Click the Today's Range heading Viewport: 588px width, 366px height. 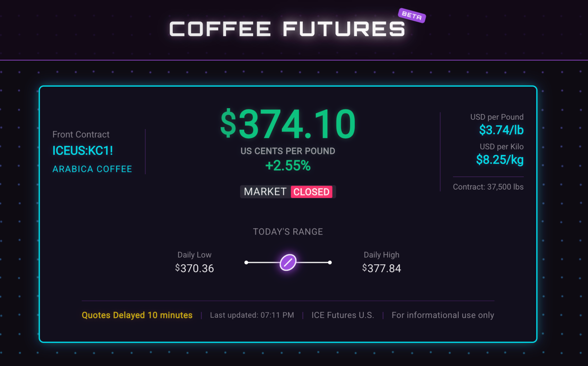click(x=288, y=232)
